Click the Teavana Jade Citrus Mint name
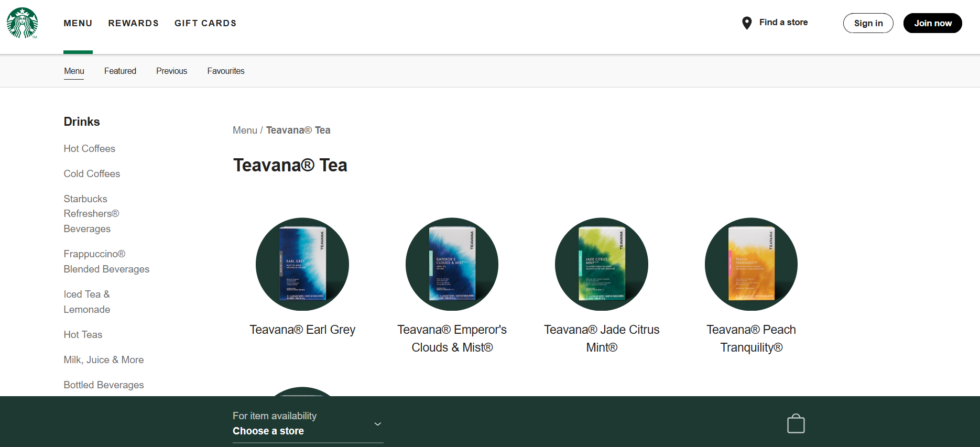Screen dimensions: 980x447 pyautogui.click(x=602, y=339)
